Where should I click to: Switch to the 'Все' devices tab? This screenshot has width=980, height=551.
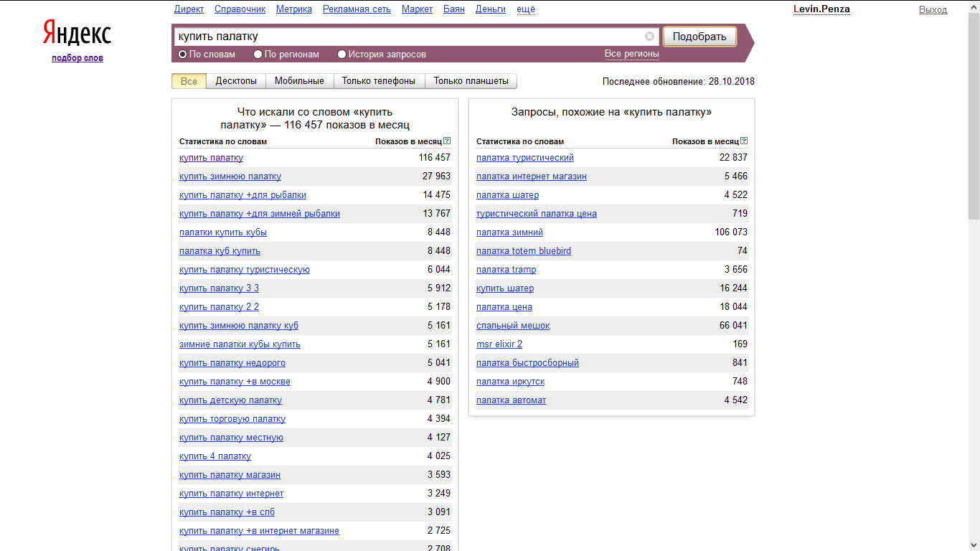189,81
